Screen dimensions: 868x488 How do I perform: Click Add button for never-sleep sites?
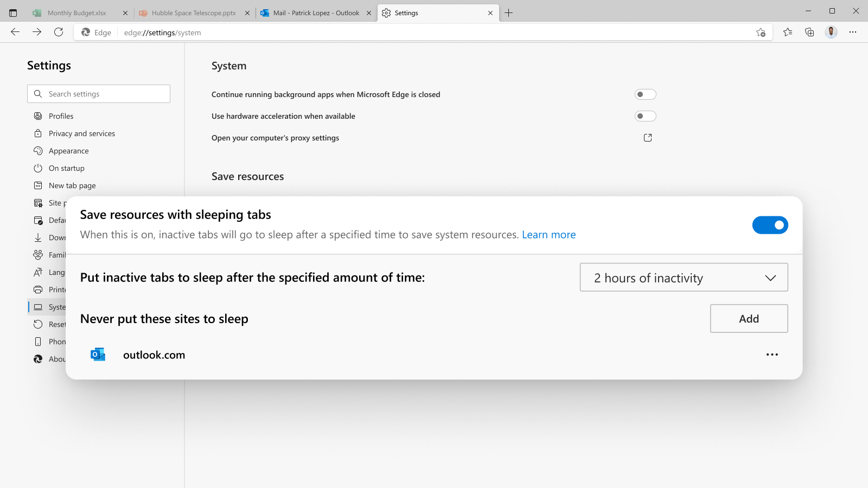pos(749,319)
